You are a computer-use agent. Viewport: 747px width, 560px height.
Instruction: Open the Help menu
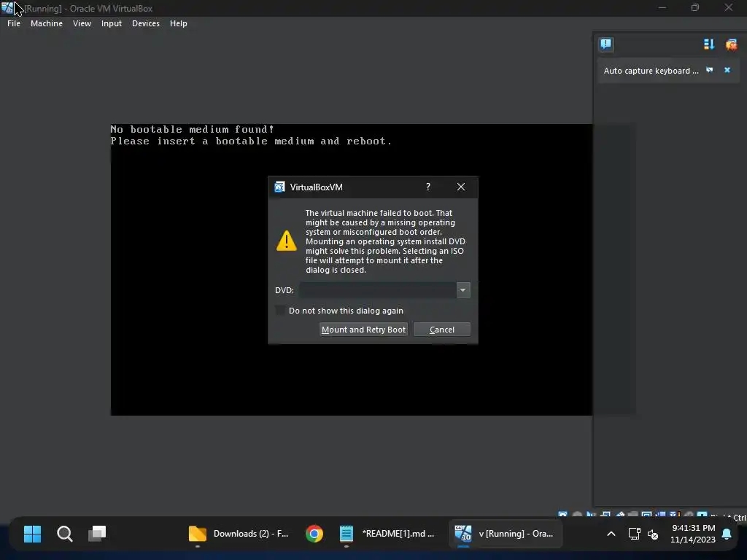click(x=179, y=23)
